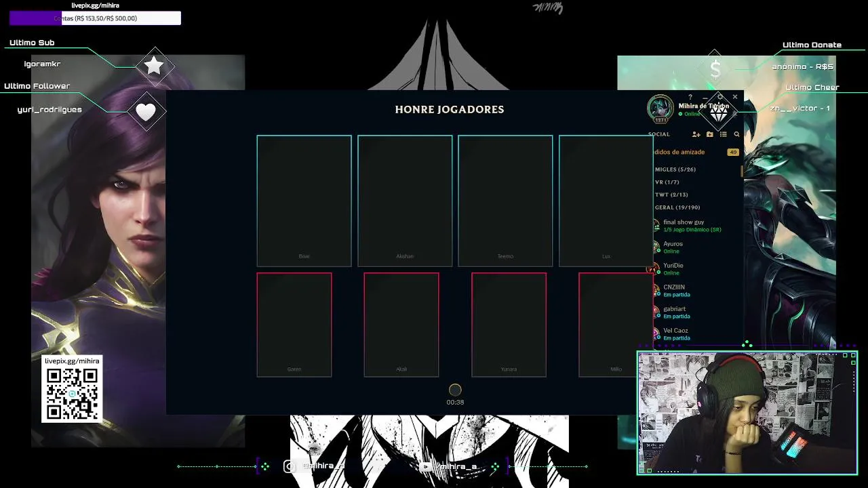Collapse the GERAL (19/190) friend group
Image resolution: width=868 pixels, height=488 pixels.
[677, 207]
